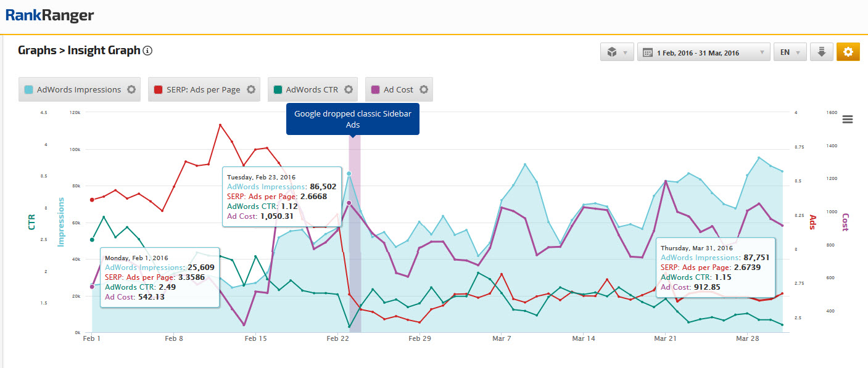Open Ad Cost gear settings

tap(423, 89)
